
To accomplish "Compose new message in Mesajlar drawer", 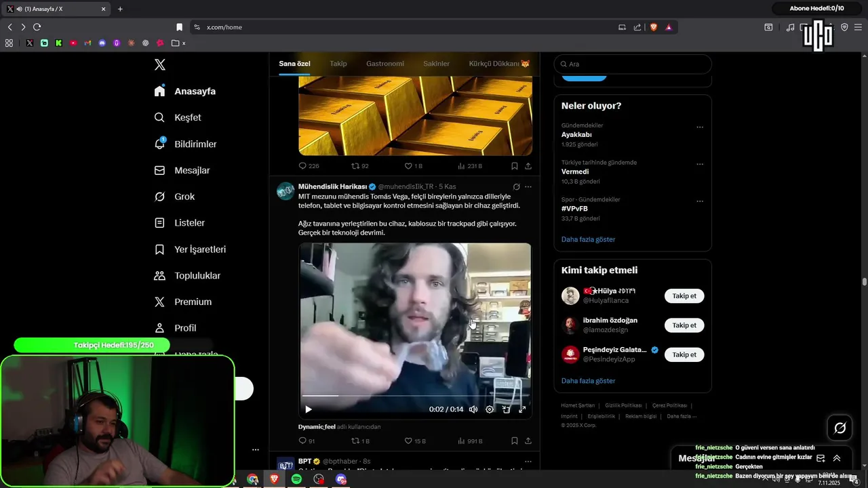I will [821, 458].
